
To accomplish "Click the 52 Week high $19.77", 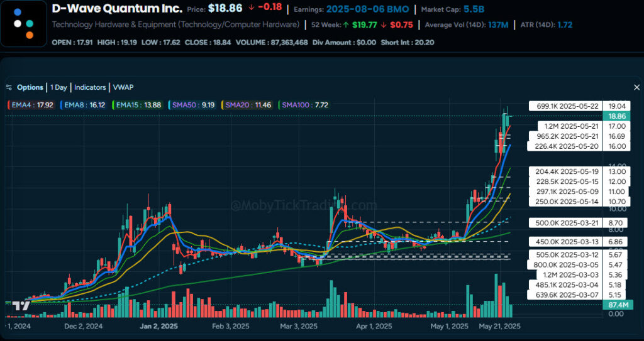I will (x=364, y=25).
